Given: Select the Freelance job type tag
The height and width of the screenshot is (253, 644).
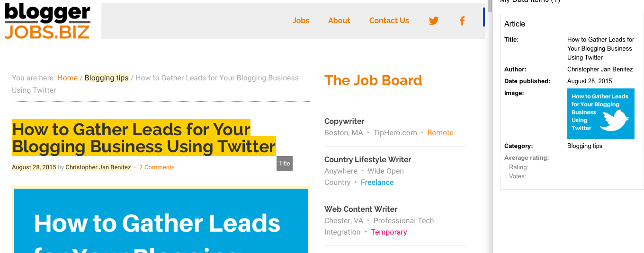Looking at the screenshot, I should tap(377, 183).
